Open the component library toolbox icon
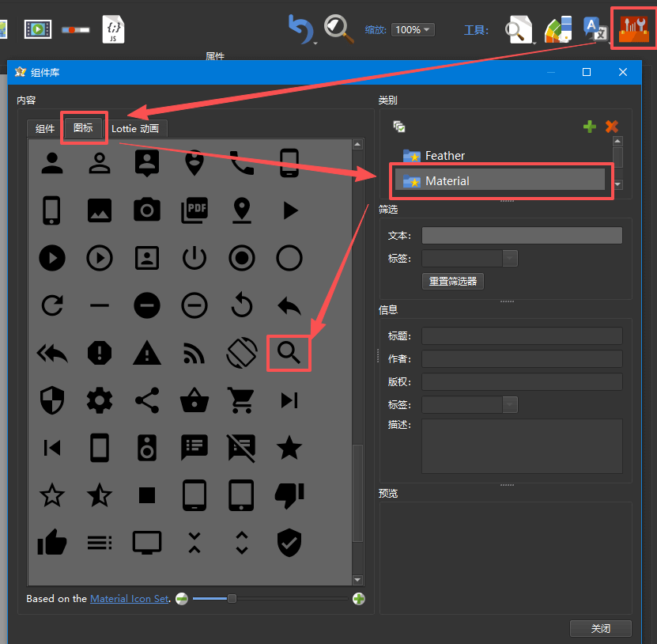 click(634, 28)
